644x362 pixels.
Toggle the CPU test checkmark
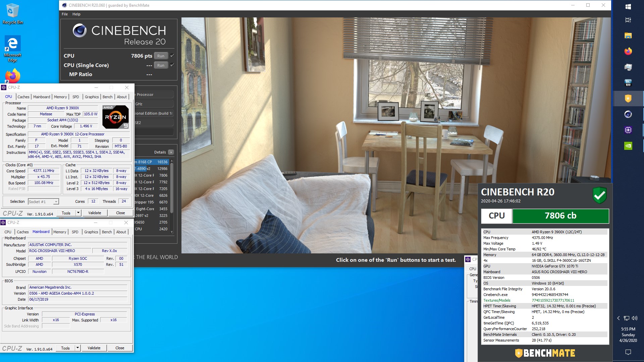(x=172, y=56)
